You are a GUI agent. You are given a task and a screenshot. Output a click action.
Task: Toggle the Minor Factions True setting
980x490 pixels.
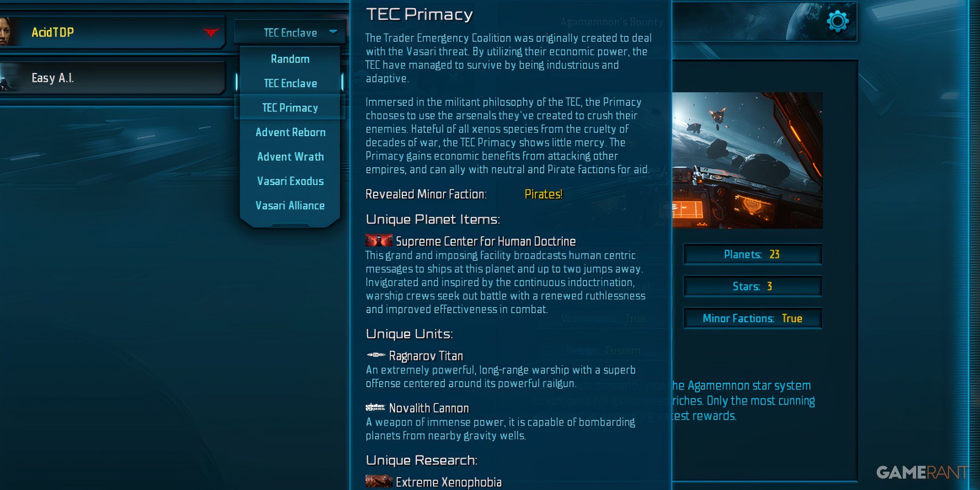753,319
